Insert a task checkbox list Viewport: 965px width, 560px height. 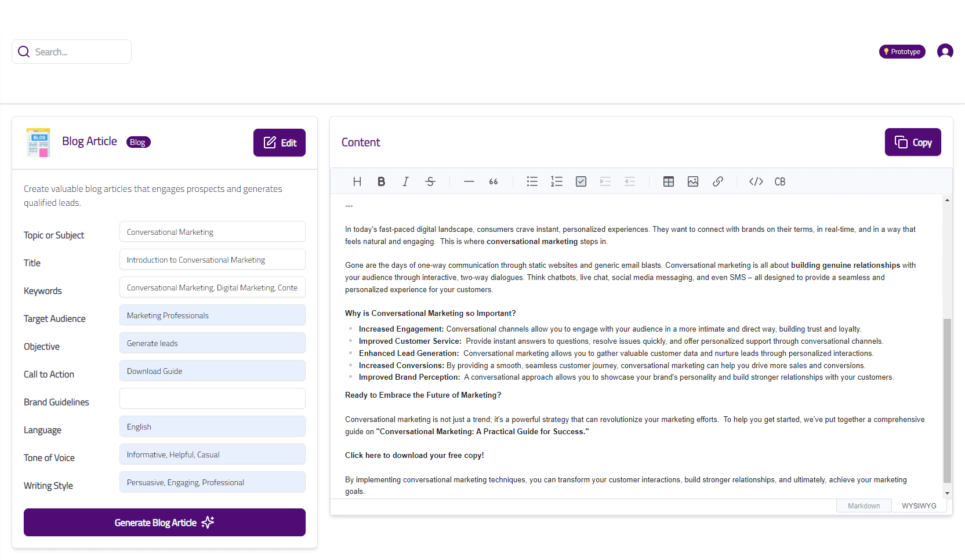pos(581,181)
